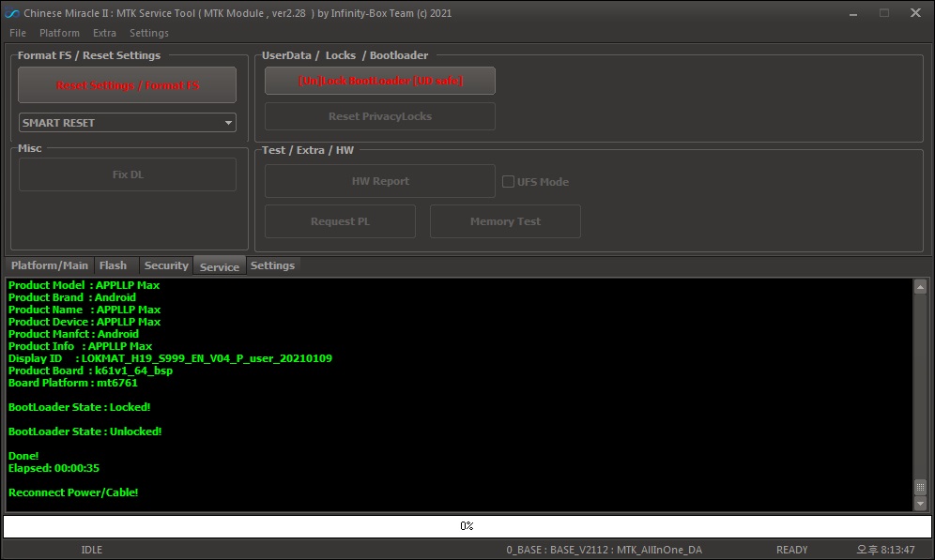This screenshot has width=935, height=560.
Task: Click the log scrollbar down arrow
Action: point(920,504)
